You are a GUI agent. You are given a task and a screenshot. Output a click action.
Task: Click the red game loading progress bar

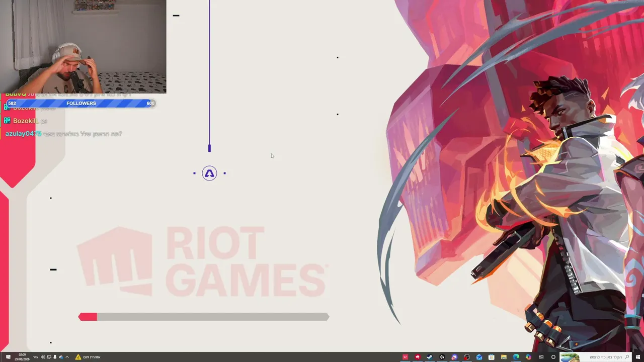point(204,317)
